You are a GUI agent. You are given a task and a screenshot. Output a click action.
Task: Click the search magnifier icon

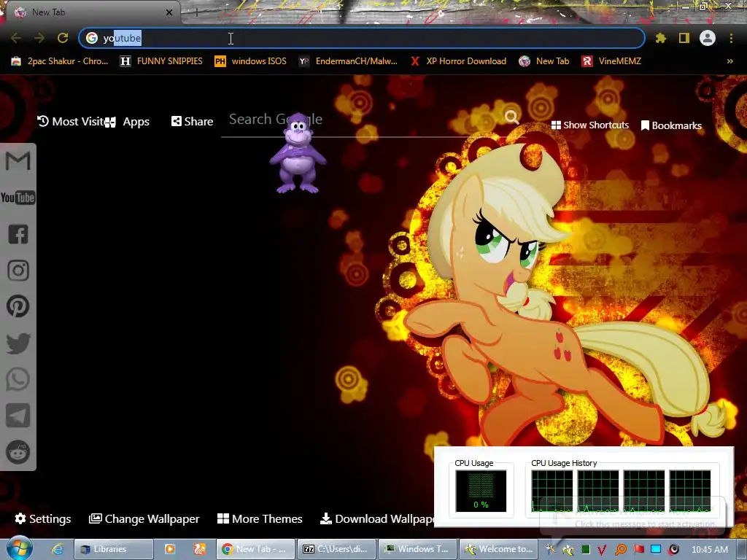[x=512, y=117]
